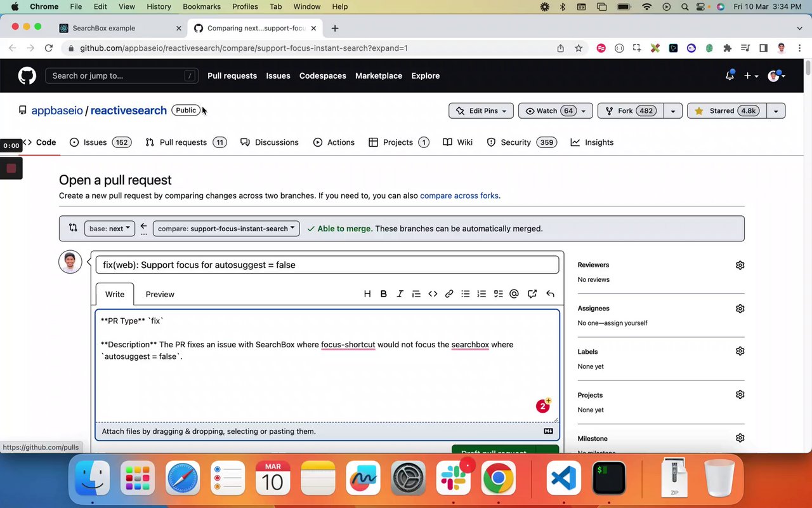Toggle bold formatting in the editor
This screenshot has height=508, width=812.
(x=383, y=294)
